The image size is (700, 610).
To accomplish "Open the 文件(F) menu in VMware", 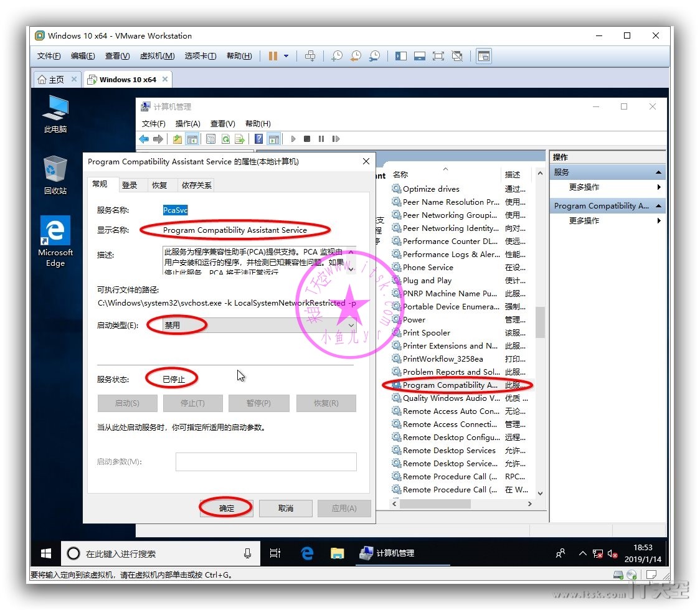I will pyautogui.click(x=49, y=56).
